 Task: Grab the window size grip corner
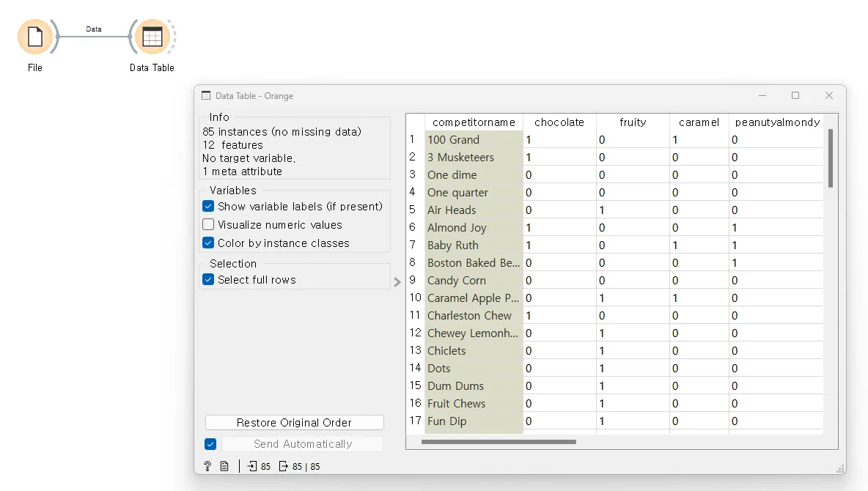point(839,469)
